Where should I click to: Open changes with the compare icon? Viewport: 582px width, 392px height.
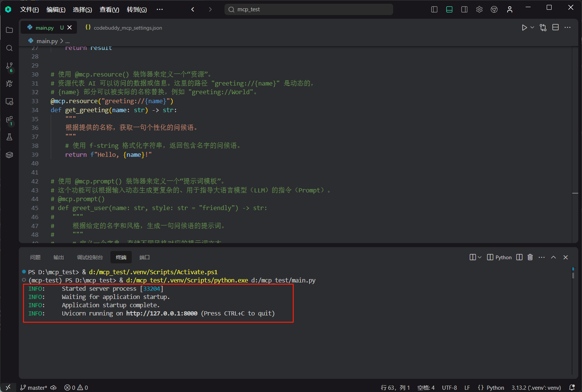coord(543,27)
